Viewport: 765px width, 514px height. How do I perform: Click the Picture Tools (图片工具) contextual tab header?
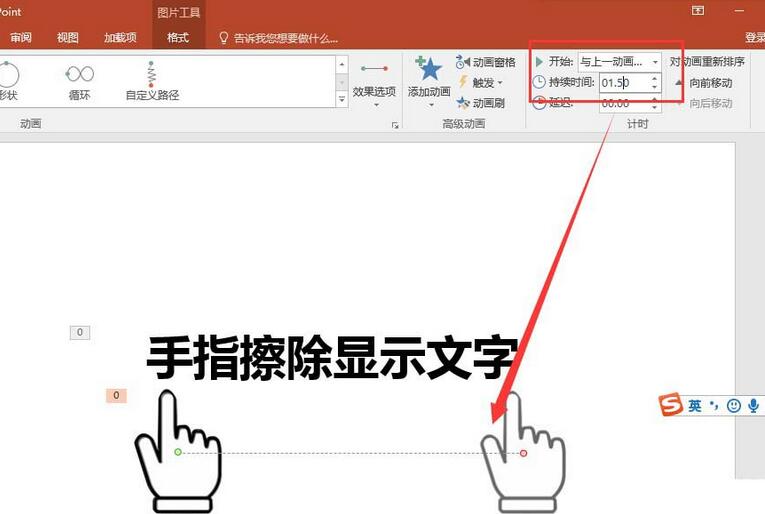pos(179,12)
